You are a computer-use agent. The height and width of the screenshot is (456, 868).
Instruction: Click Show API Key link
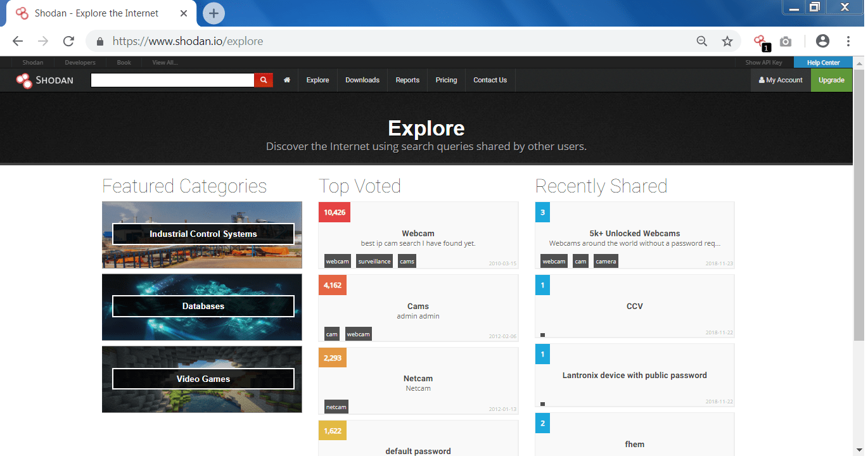pyautogui.click(x=763, y=63)
